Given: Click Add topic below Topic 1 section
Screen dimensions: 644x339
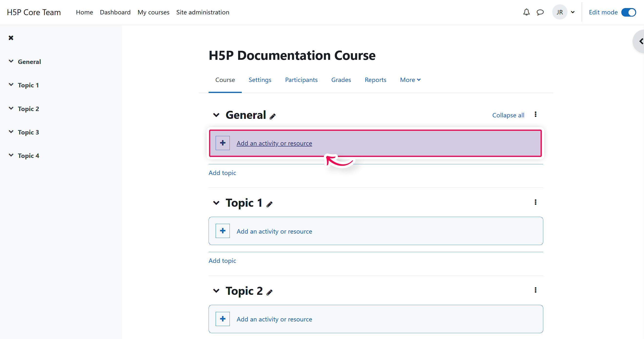Looking at the screenshot, I should 222,260.
